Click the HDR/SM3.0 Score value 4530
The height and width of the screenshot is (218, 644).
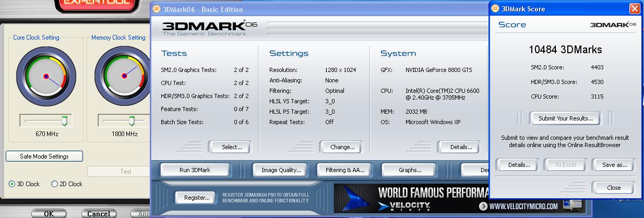[598, 82]
